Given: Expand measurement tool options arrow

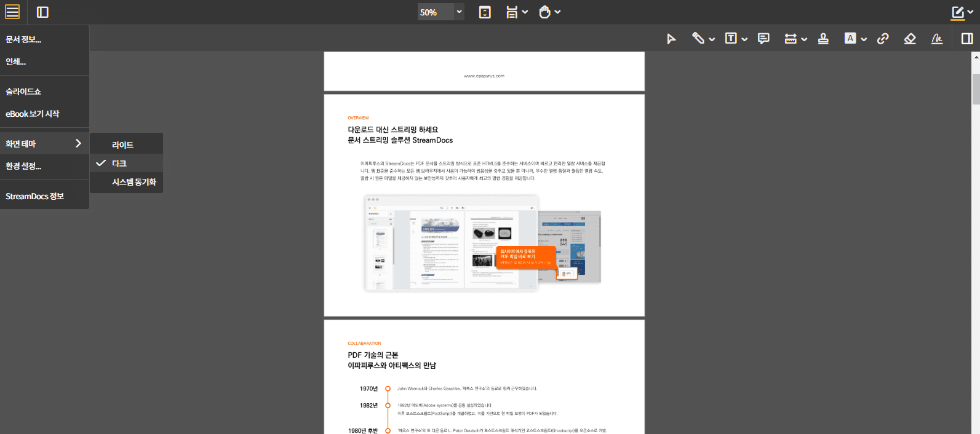Looking at the screenshot, I should point(804,39).
